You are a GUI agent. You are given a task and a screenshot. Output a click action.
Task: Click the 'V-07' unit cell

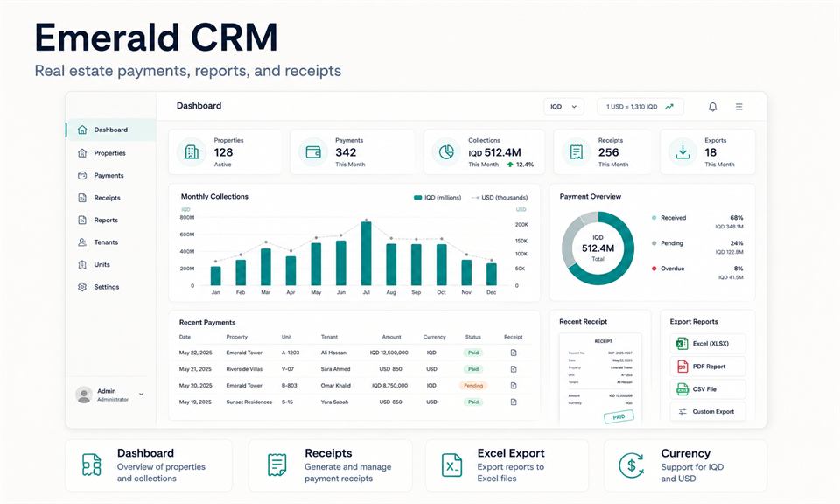pos(288,369)
